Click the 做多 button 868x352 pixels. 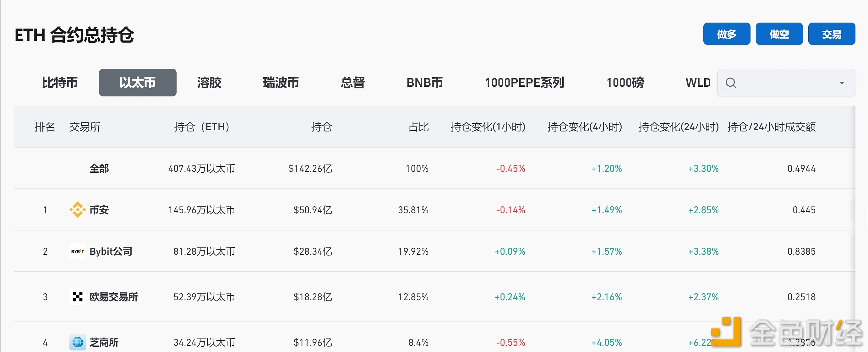(727, 34)
